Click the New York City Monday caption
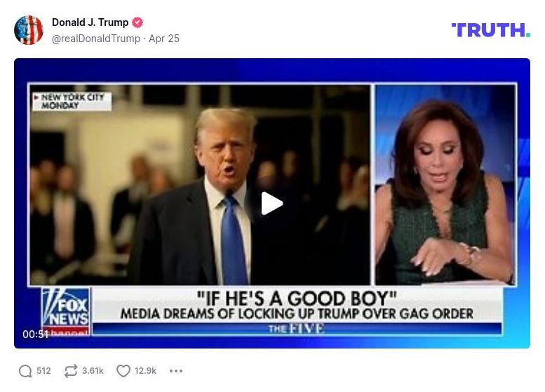The height and width of the screenshot is (392, 545). click(x=72, y=101)
